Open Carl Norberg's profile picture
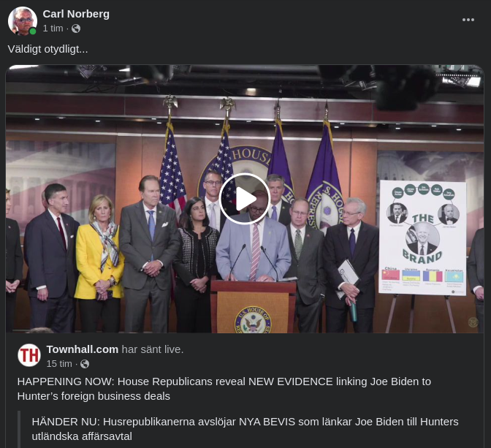491x448 pixels. [x=22, y=21]
